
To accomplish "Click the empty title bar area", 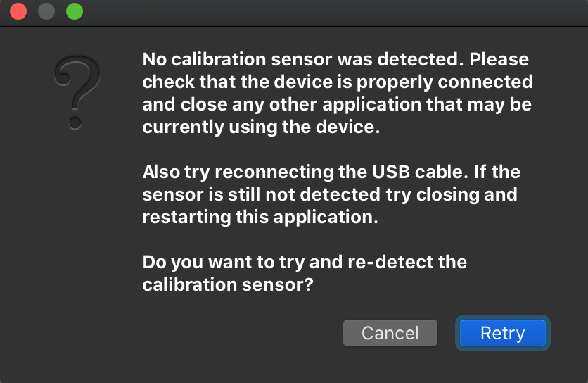I will click(x=317, y=12).
